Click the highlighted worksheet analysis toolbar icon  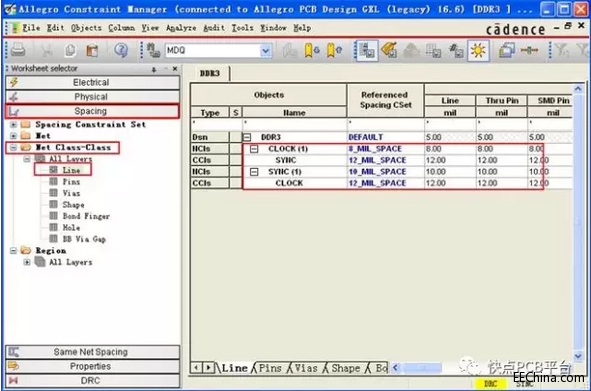367,50
